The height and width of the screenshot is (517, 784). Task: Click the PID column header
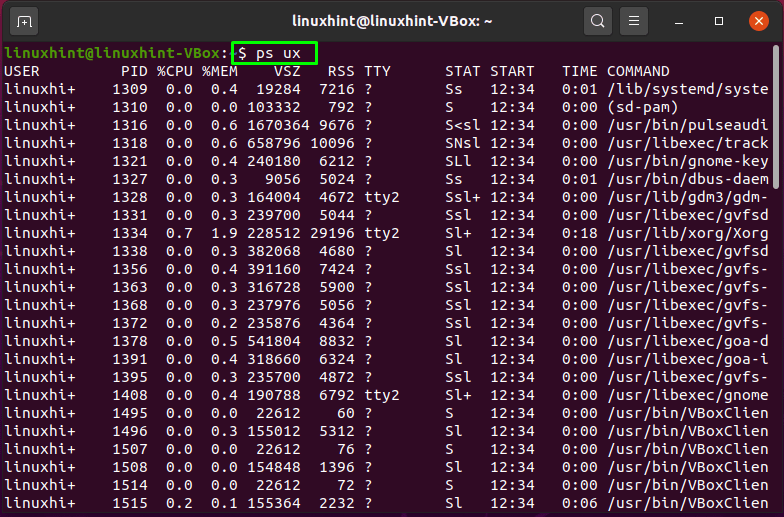click(134, 72)
